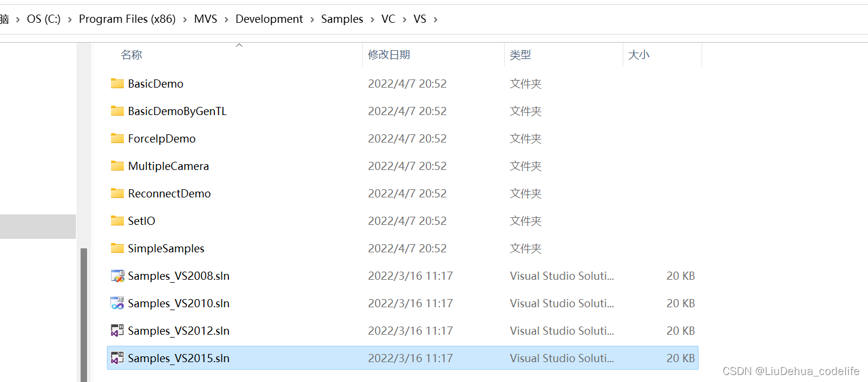Click the Samples_VS2015.sln solution file icon
The width and height of the screenshot is (868, 382).
click(x=117, y=358)
